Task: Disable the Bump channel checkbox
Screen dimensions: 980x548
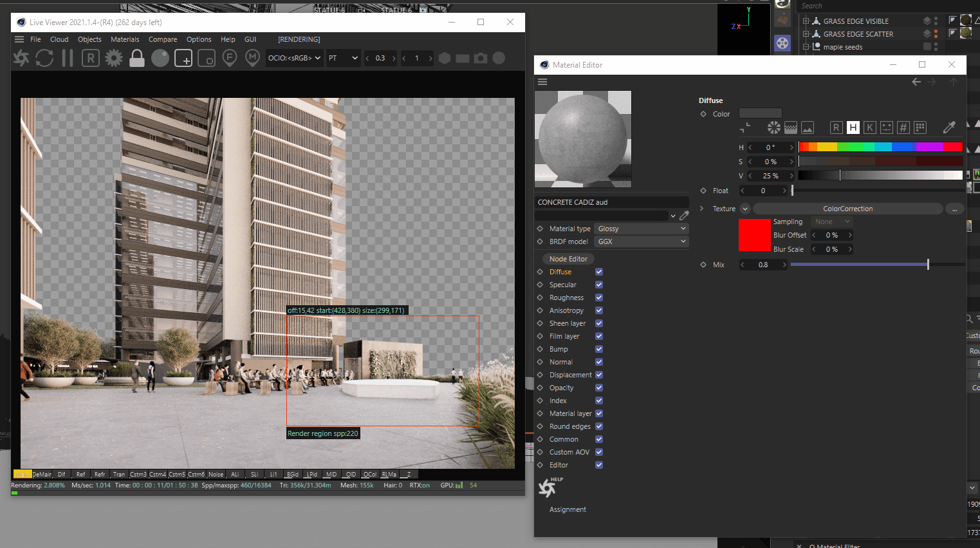Action: tap(599, 349)
